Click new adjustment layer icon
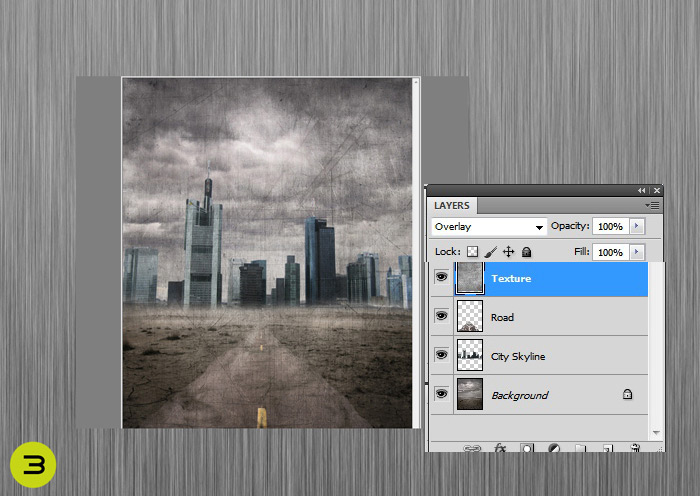Screen dimensions: 700x496 (553, 448)
